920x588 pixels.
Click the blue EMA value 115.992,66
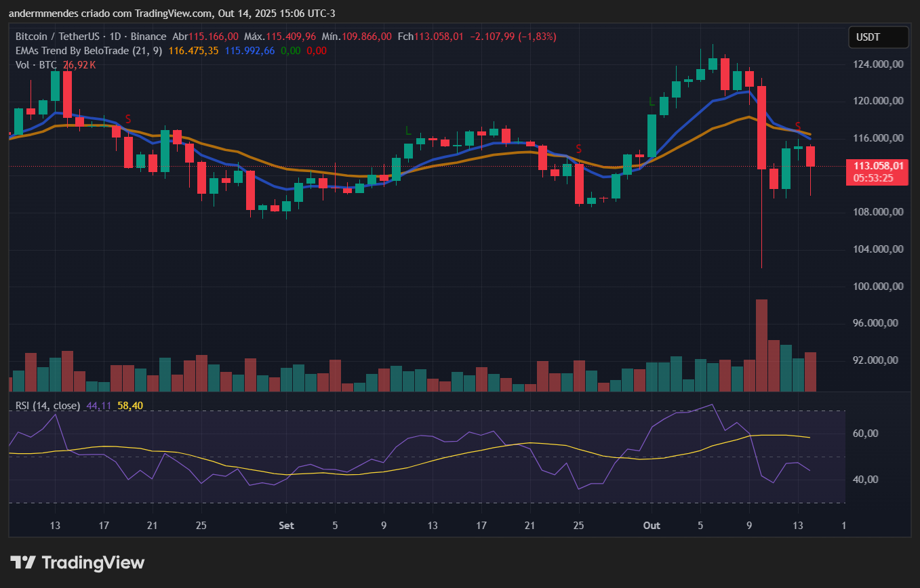(249, 51)
